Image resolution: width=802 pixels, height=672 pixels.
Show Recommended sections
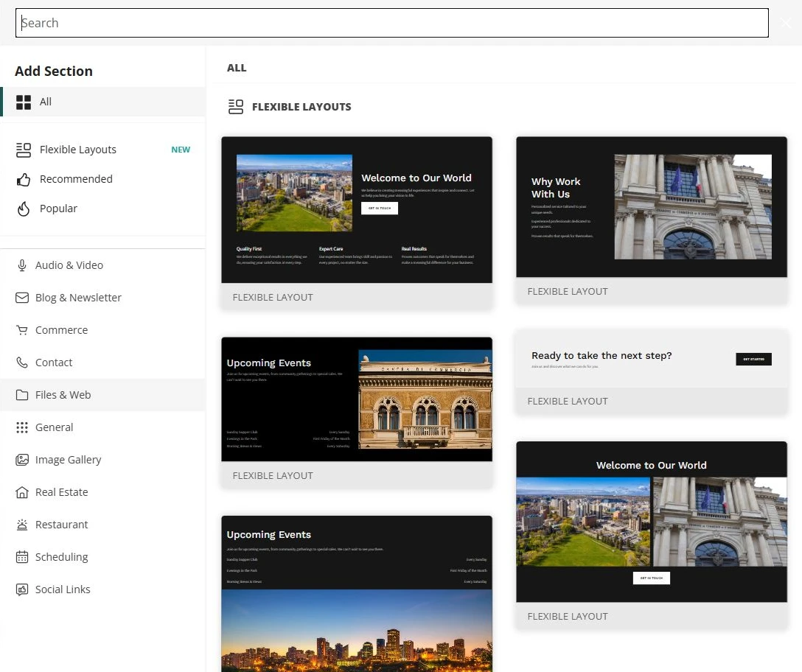coord(102,180)
